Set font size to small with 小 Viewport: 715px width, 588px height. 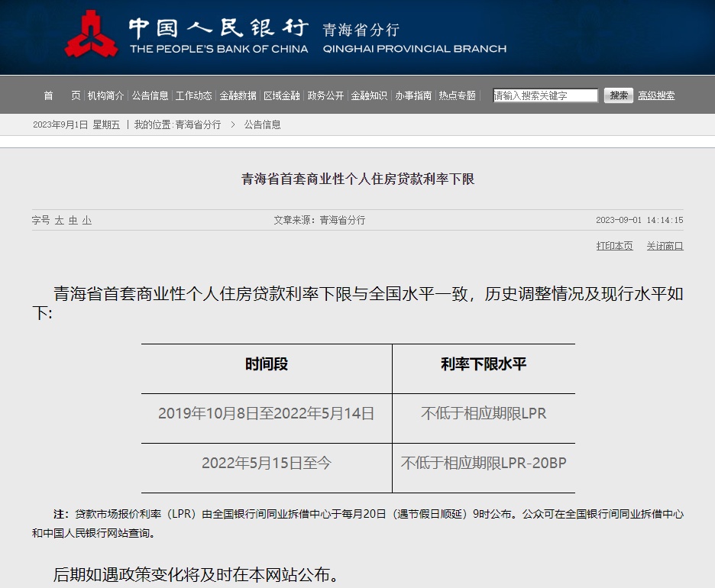[x=87, y=220]
